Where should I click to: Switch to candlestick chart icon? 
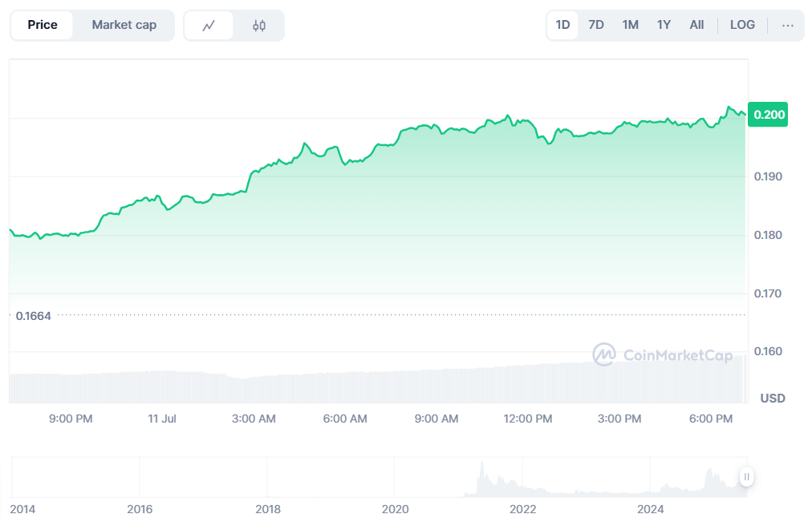[258, 26]
